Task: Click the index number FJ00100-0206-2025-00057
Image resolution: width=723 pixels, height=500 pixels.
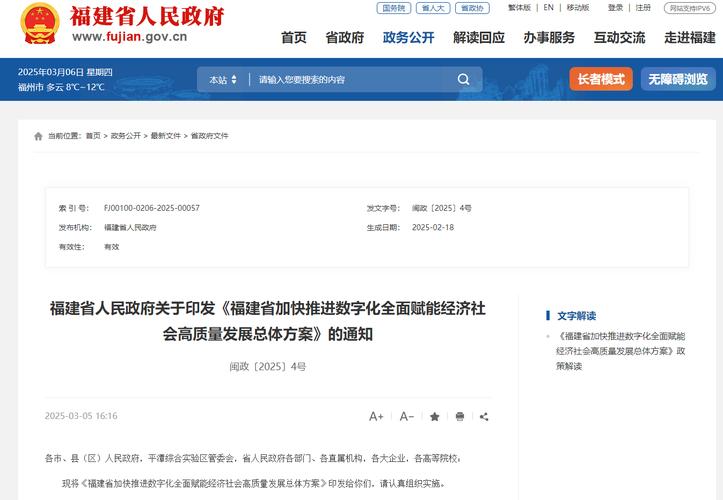Action: click(152, 208)
